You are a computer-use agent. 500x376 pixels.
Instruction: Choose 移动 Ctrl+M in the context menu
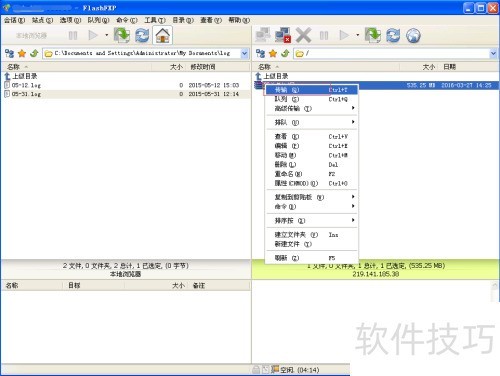(311, 155)
